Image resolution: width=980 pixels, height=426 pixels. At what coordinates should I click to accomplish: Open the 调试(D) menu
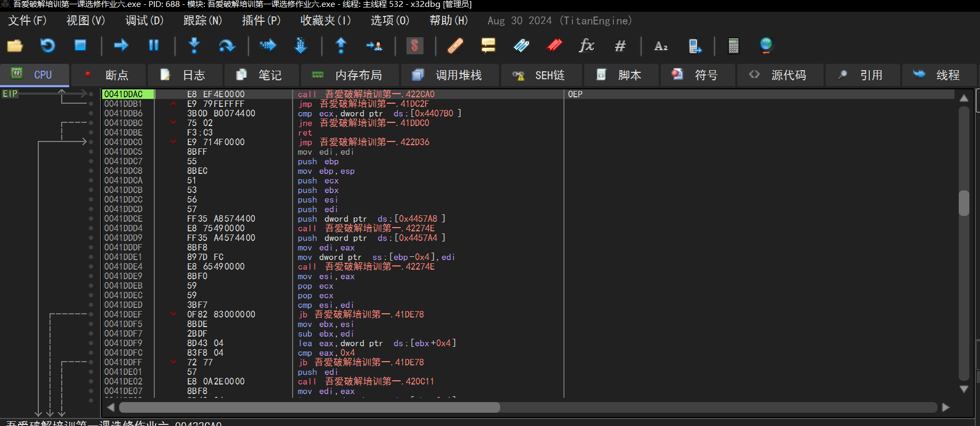(x=144, y=21)
